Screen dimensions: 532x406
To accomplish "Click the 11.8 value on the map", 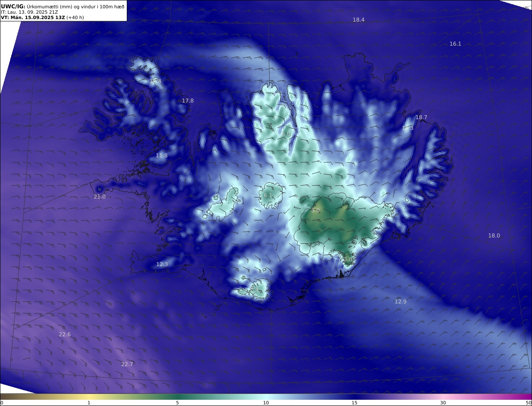I will point(161,156).
